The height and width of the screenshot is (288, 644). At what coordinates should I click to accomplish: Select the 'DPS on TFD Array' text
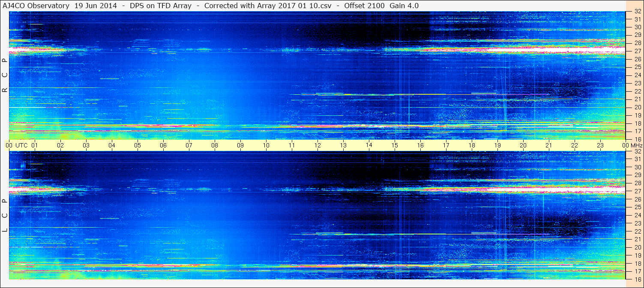(x=161, y=6)
